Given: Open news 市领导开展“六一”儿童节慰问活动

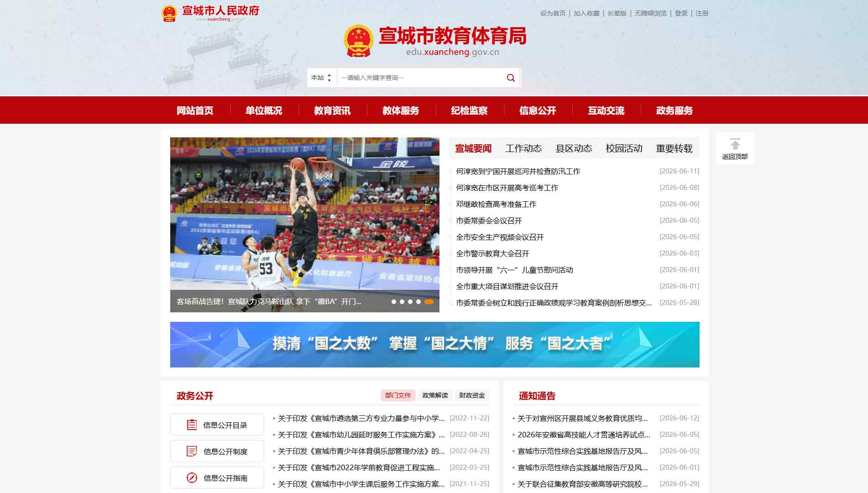Looking at the screenshot, I should [x=514, y=270].
